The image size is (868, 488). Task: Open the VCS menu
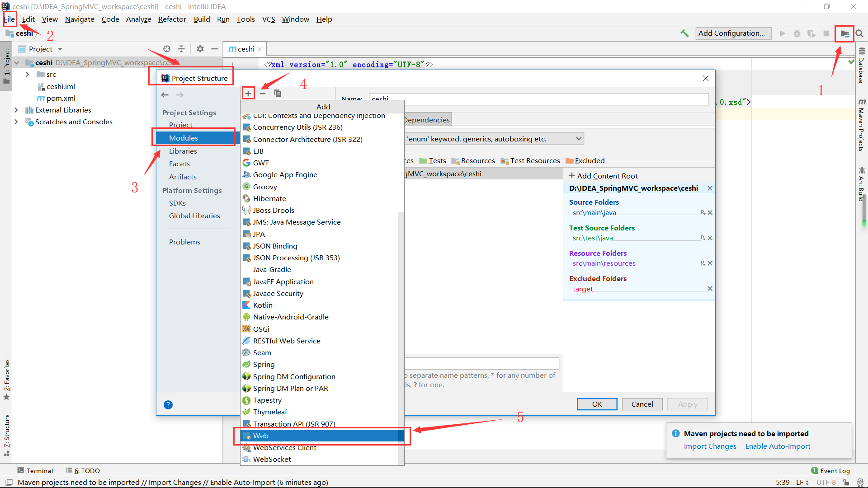pos(269,19)
